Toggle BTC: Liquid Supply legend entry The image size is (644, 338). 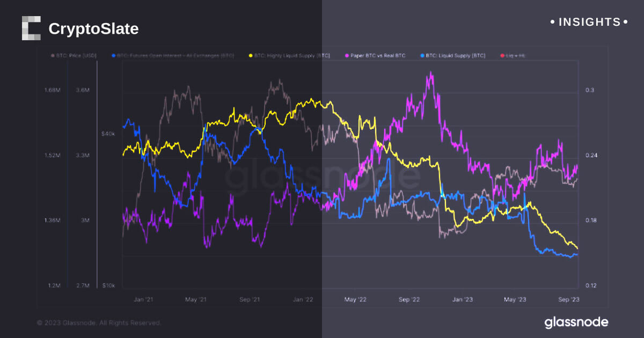click(456, 55)
